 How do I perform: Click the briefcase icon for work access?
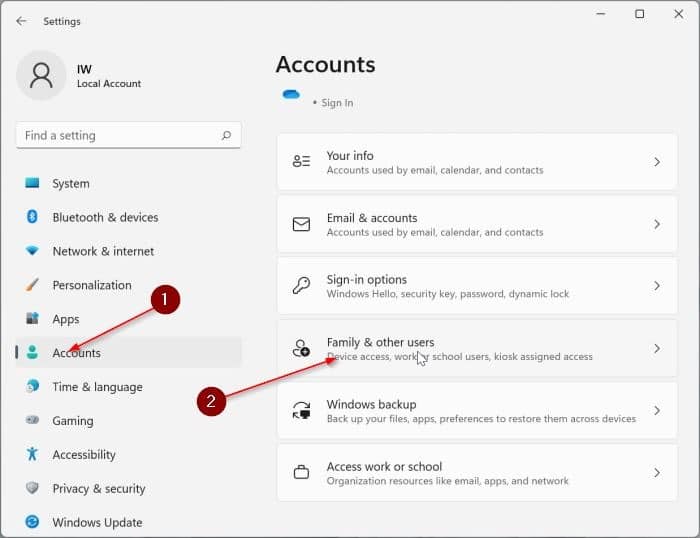301,472
